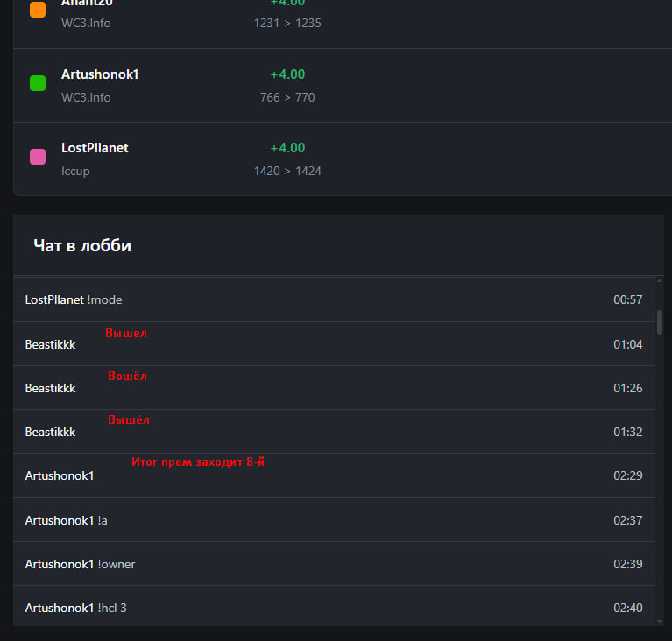
Task: Click the 766 > 770 rating text
Action: tap(287, 97)
